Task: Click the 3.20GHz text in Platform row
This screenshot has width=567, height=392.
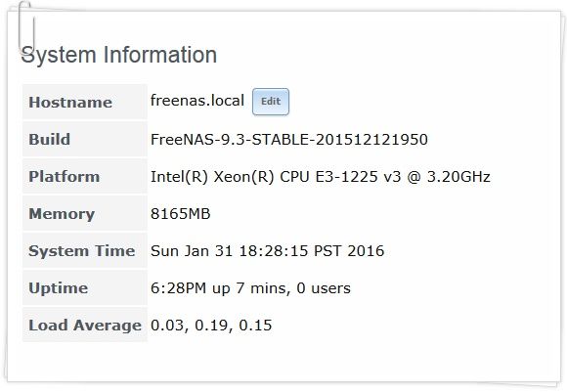Action: click(x=458, y=177)
